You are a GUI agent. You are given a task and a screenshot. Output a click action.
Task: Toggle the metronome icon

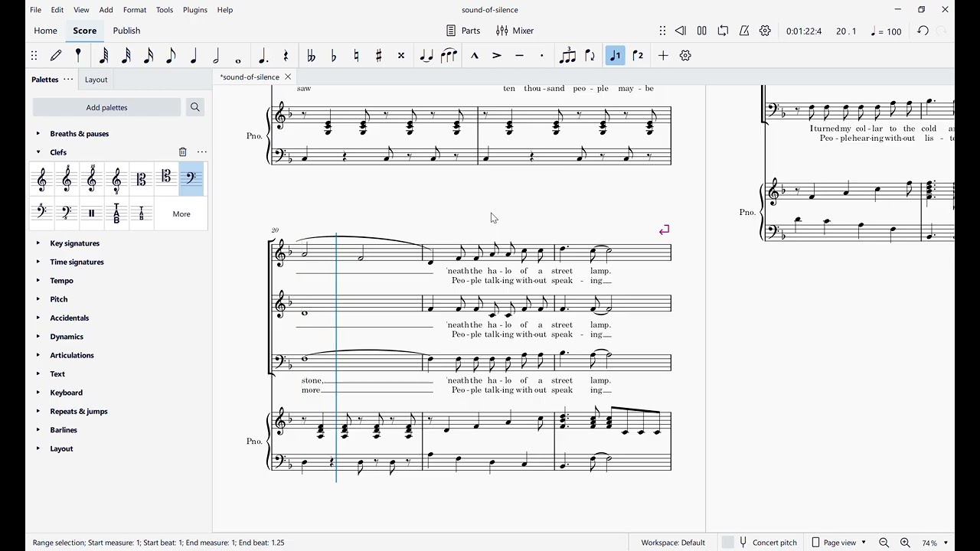point(744,31)
